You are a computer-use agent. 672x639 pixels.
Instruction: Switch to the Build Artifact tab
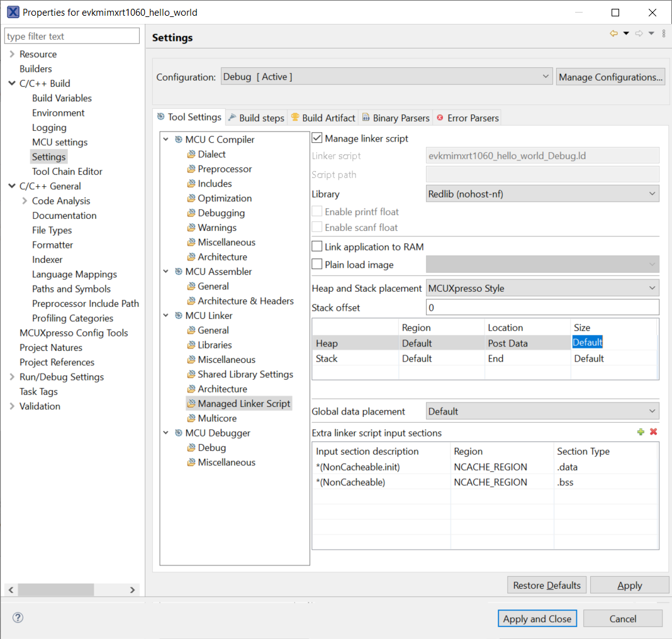pos(323,118)
